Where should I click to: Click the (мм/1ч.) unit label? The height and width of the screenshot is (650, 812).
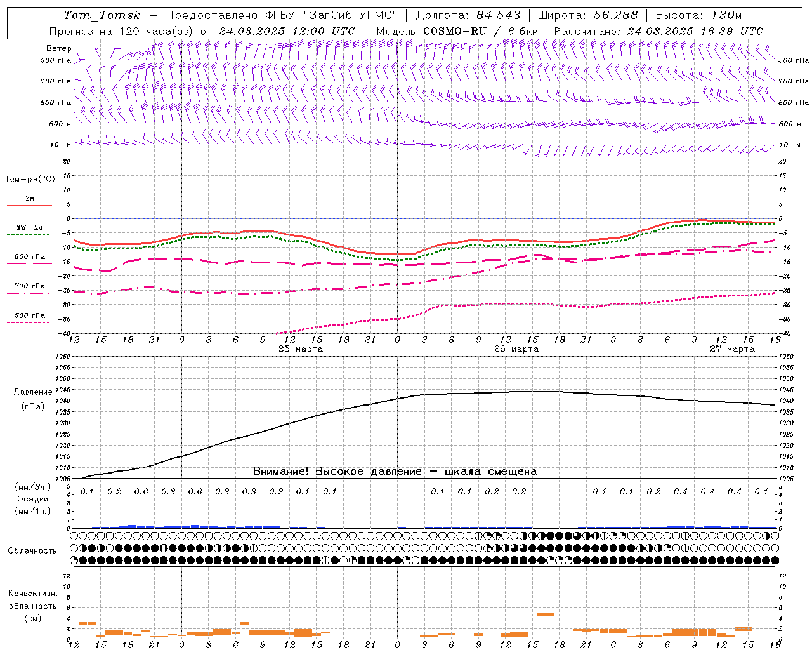point(33,511)
